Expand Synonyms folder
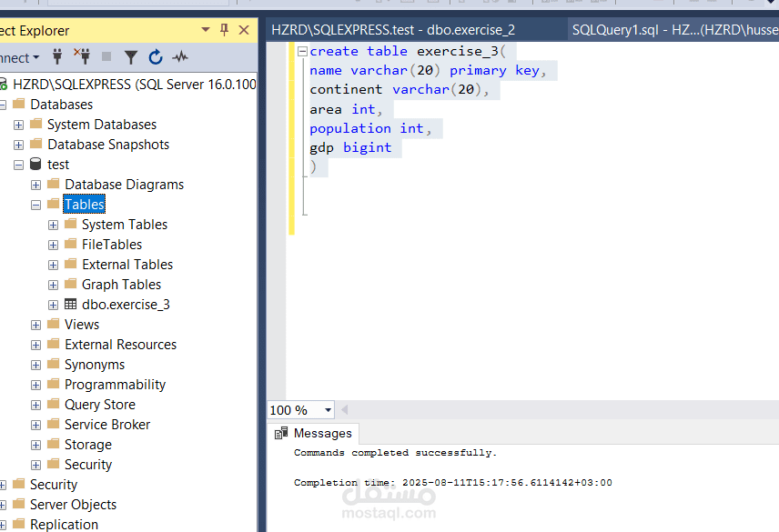Screen dimensions: 779x532 click(35, 366)
